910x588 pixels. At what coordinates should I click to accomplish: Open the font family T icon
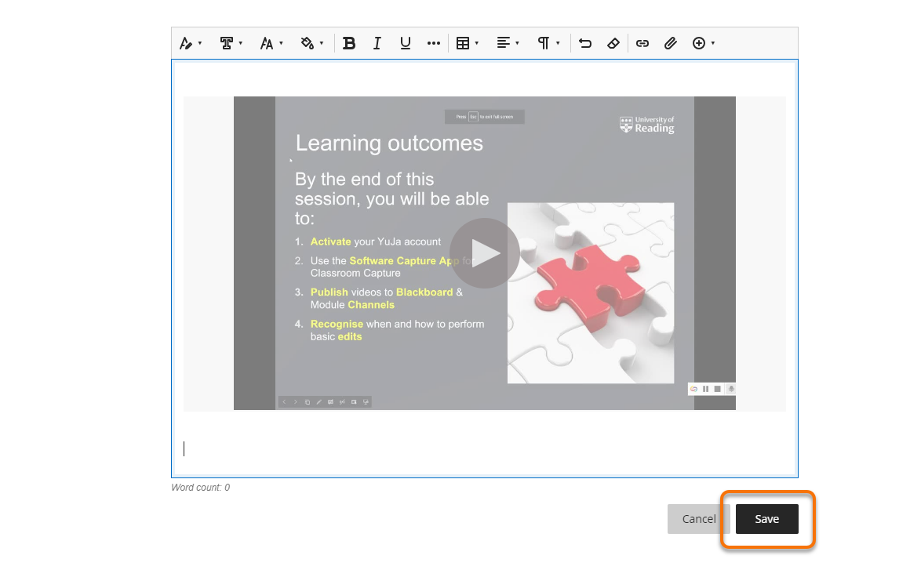pyautogui.click(x=227, y=43)
